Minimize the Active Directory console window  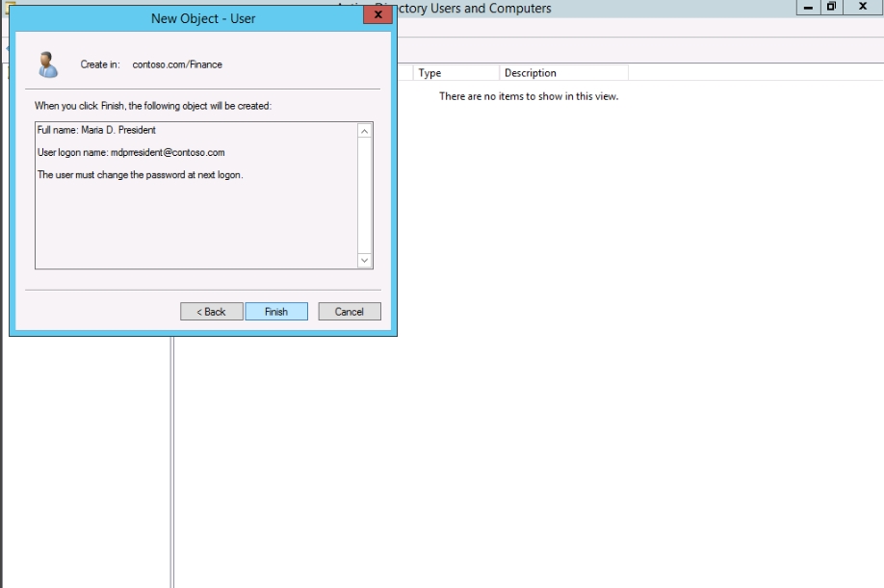tap(809, 8)
